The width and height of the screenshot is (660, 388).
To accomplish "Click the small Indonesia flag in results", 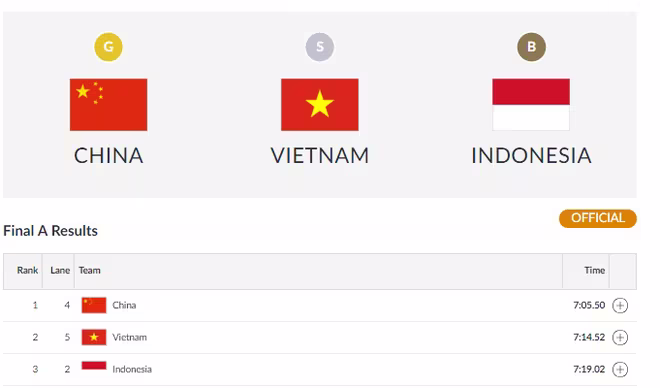I will coord(94,366).
